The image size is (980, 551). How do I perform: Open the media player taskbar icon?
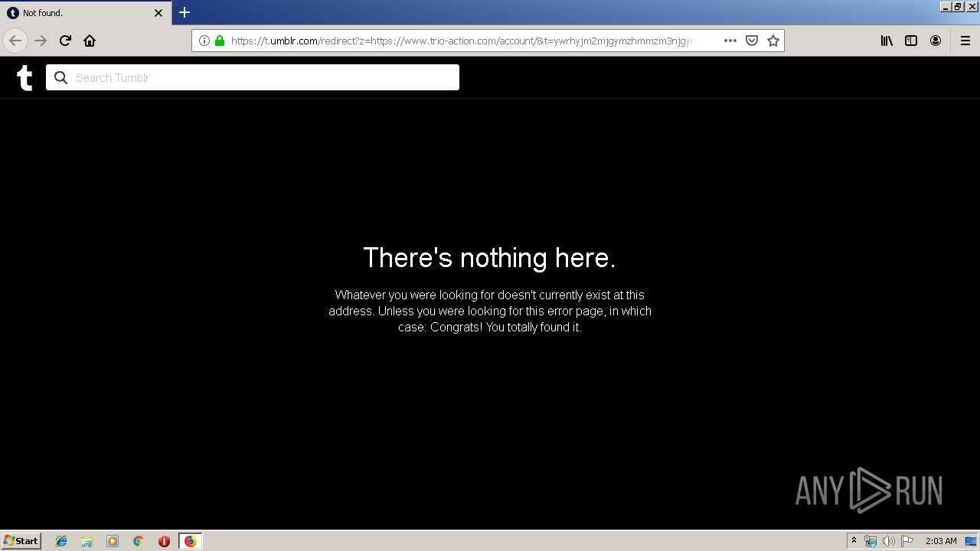tap(113, 541)
